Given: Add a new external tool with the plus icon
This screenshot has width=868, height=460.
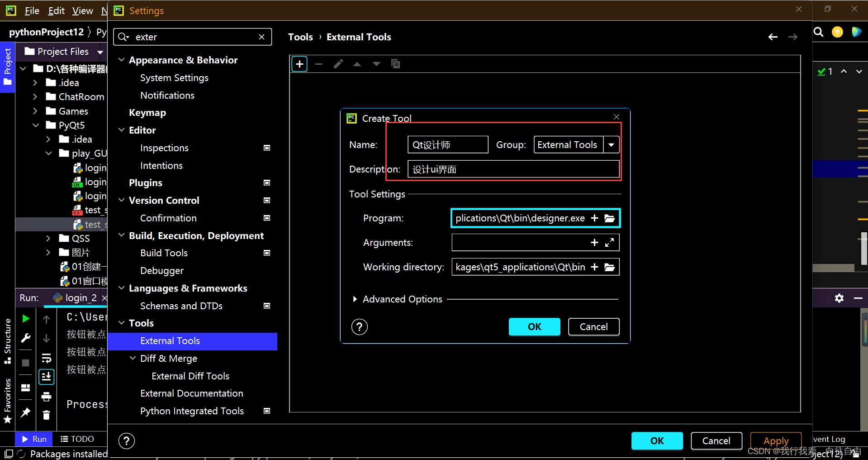Looking at the screenshot, I should 299,64.
